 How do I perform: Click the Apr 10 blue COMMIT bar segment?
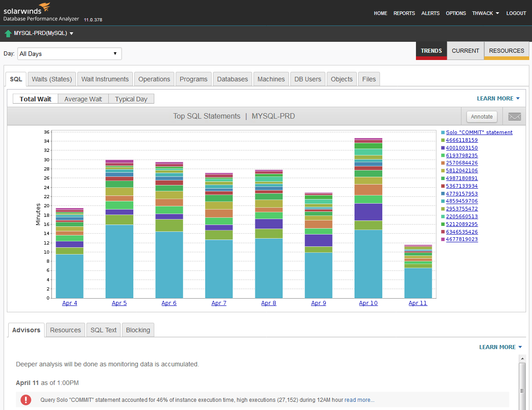(369, 264)
